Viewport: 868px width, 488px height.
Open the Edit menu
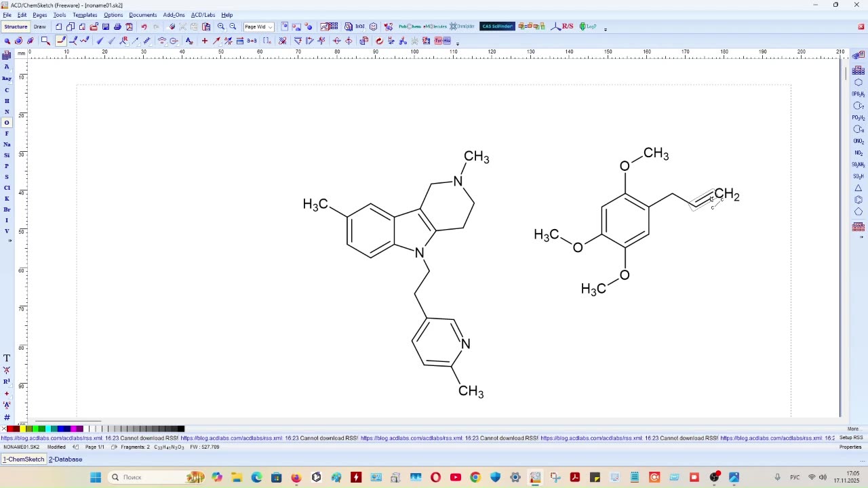(22, 15)
